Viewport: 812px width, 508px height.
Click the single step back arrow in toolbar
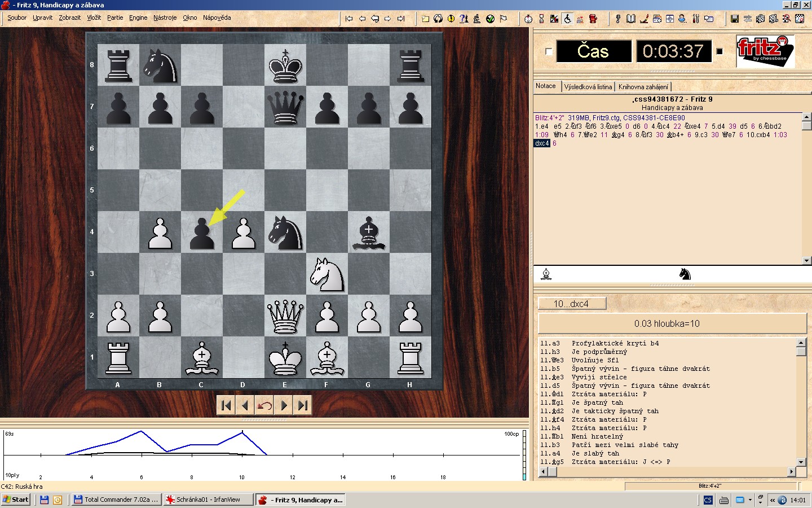click(x=362, y=19)
